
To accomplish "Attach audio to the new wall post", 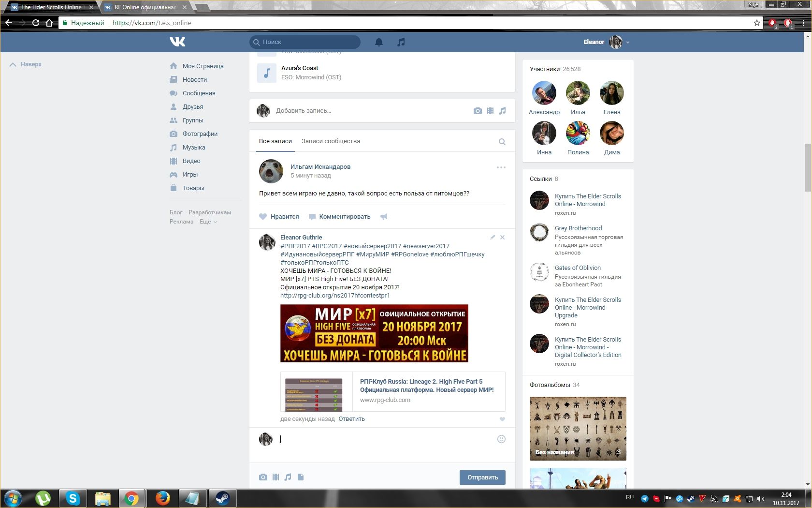I will pos(503,111).
